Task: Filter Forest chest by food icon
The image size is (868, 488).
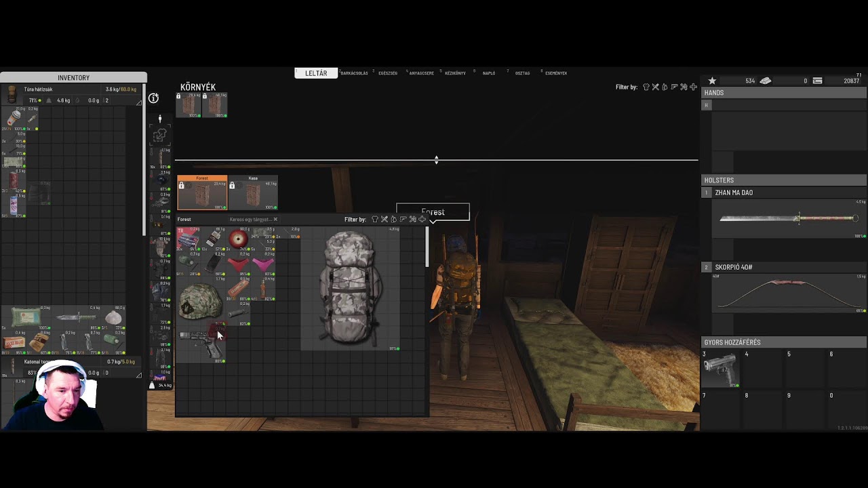Action: (x=393, y=220)
